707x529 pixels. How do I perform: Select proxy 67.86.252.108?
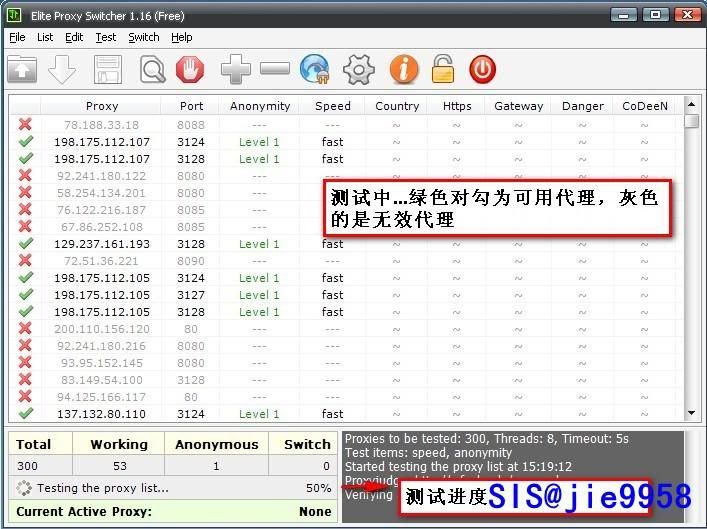point(101,227)
